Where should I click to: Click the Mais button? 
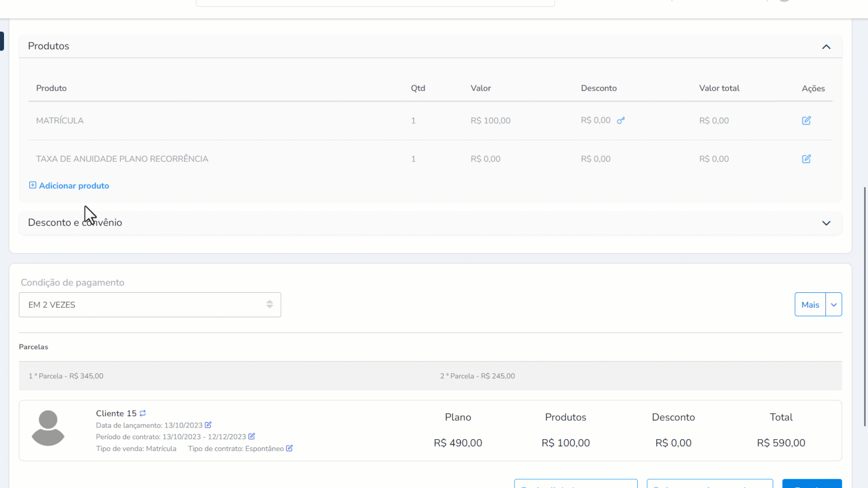point(810,305)
